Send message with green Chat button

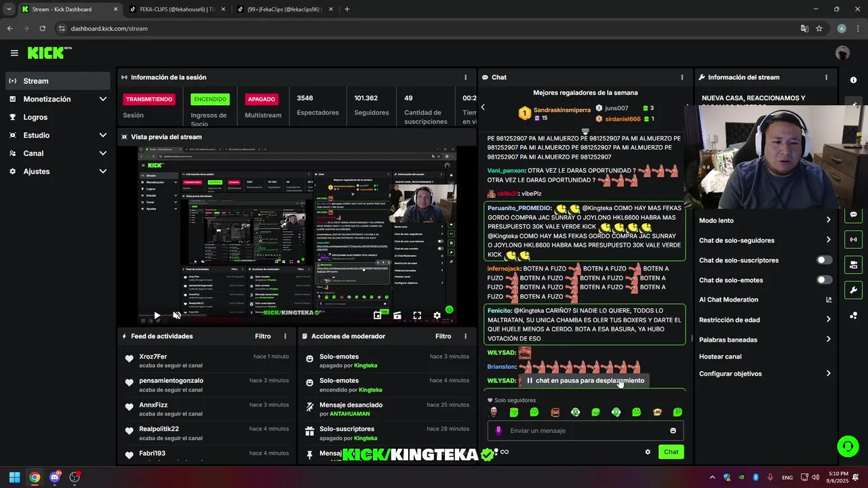click(671, 452)
